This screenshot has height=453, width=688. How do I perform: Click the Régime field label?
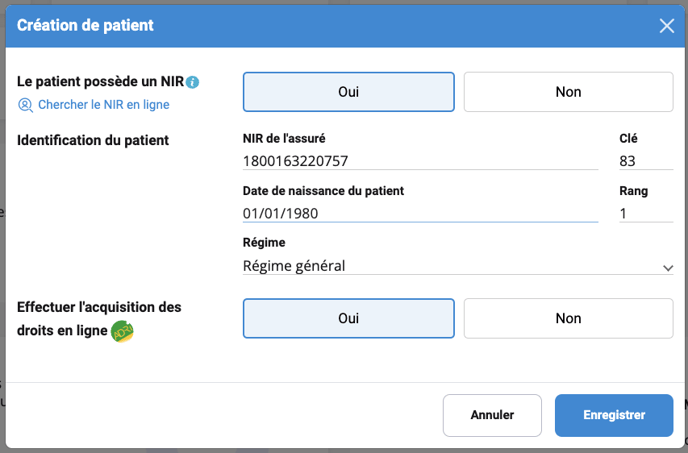264,243
